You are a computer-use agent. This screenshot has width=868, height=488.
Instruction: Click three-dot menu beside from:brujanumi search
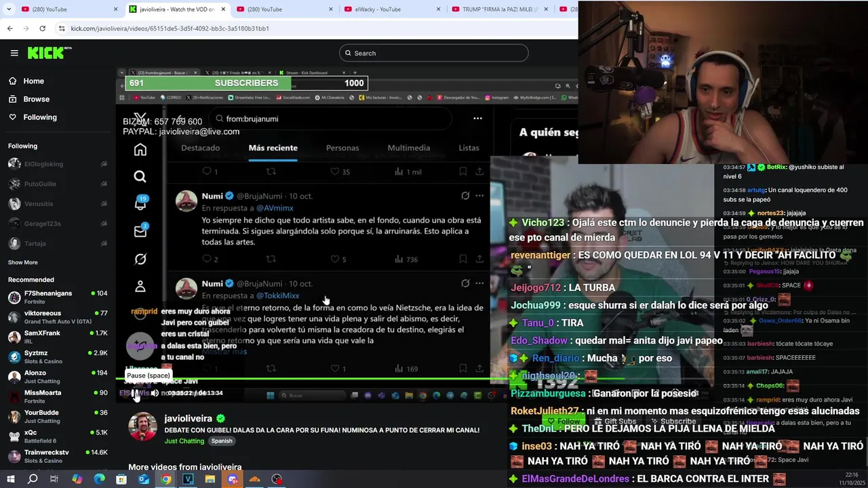[x=477, y=118]
